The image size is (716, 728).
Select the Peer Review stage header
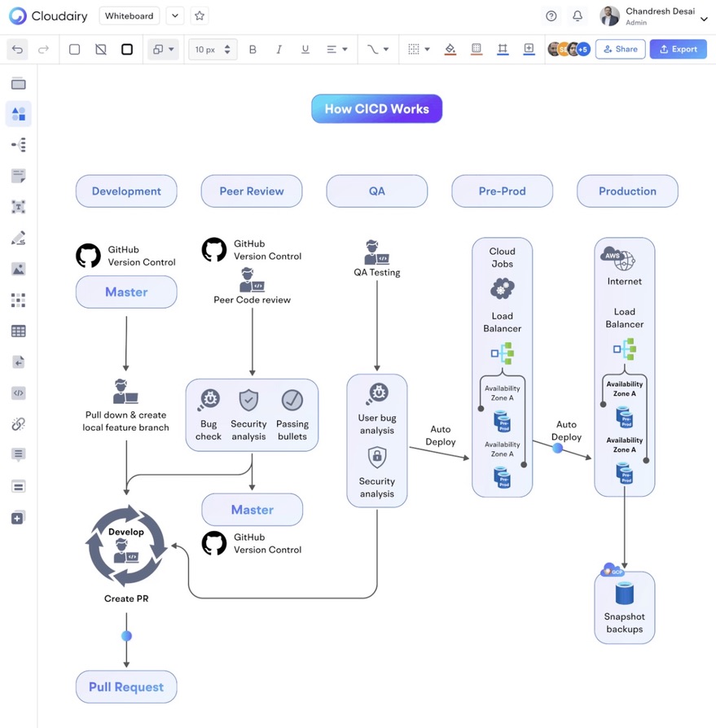pos(252,191)
